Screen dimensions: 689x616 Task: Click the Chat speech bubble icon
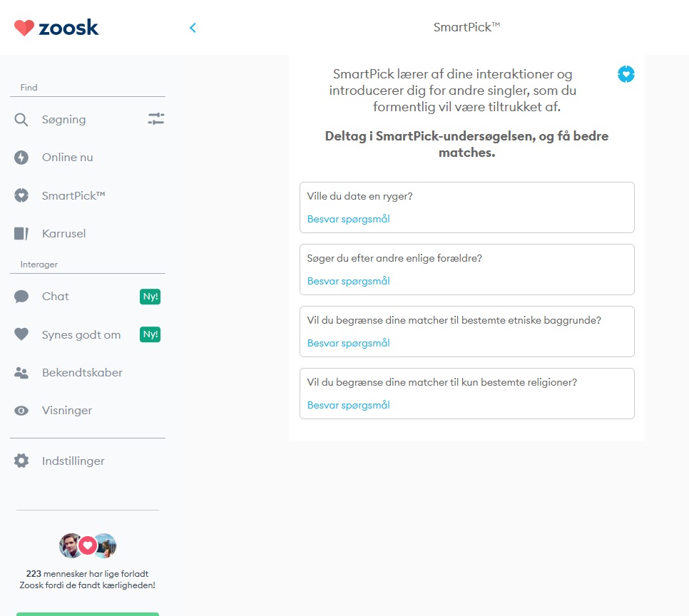coord(21,297)
